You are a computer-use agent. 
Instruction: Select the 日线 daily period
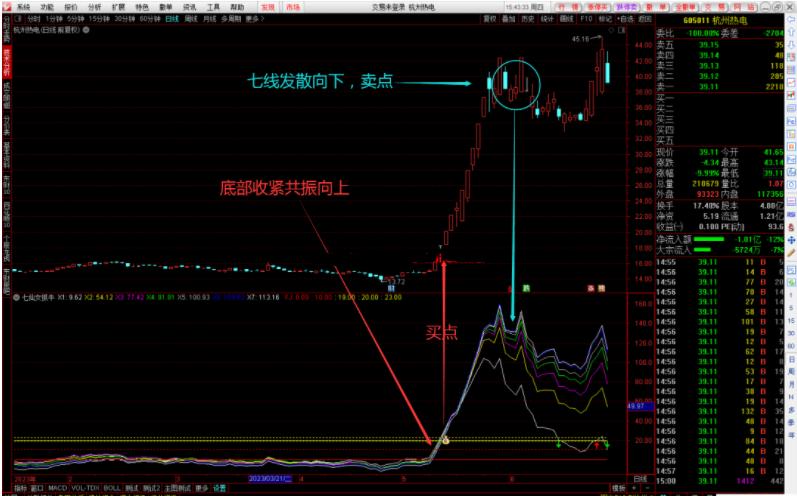point(172,19)
